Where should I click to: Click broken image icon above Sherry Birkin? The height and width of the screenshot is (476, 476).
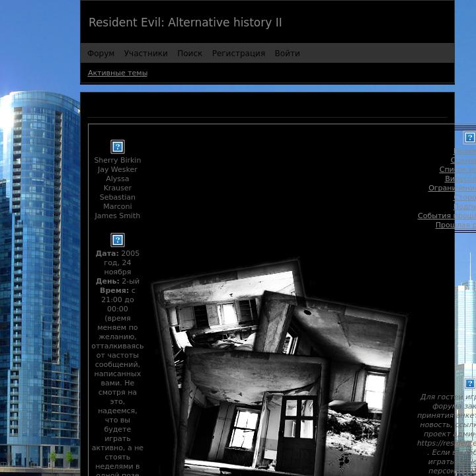click(118, 147)
